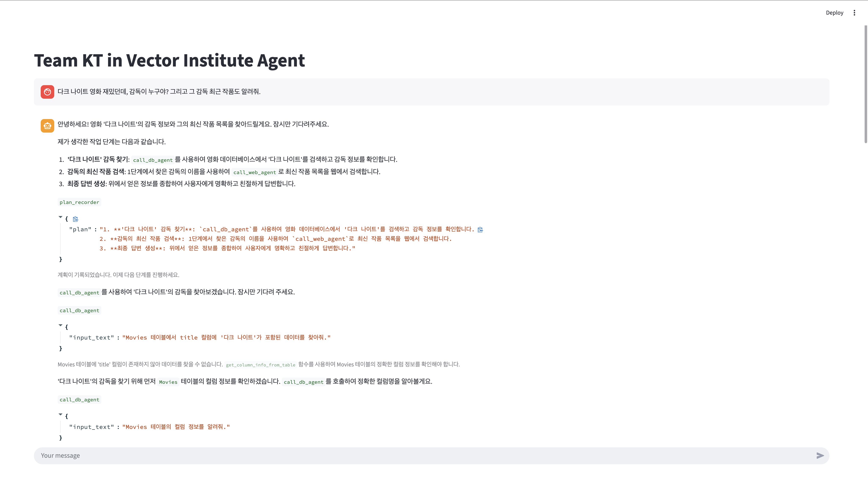Click the bold text ''다크 나이트' 감독 찾기' in step 1
The width and height of the screenshot is (868, 488).
pos(98,159)
